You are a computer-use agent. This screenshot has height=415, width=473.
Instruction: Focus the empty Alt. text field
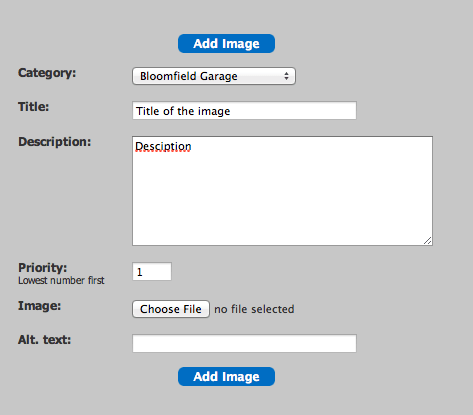tap(244, 343)
